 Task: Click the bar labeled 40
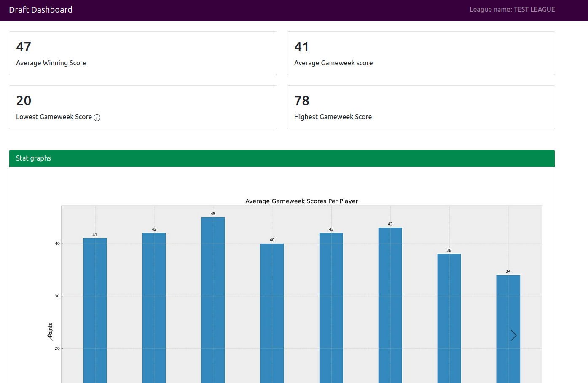click(272, 312)
